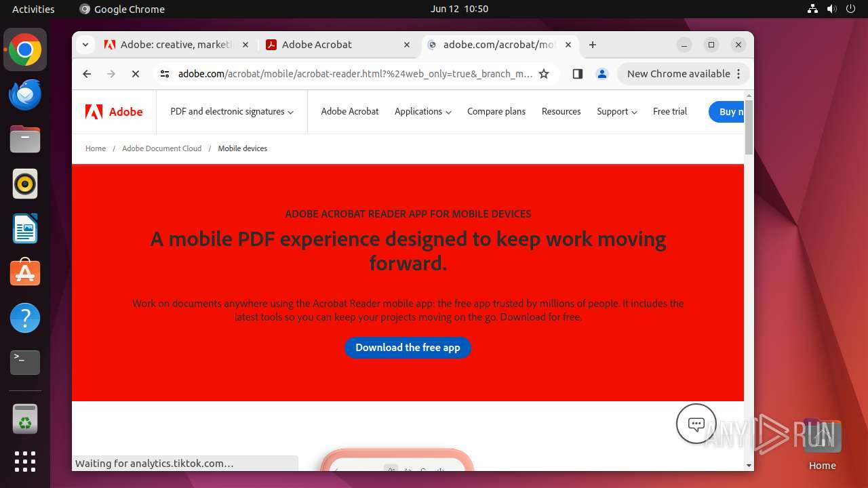The image size is (868, 488).
Task: View site information icon in address bar
Action: coord(165,74)
